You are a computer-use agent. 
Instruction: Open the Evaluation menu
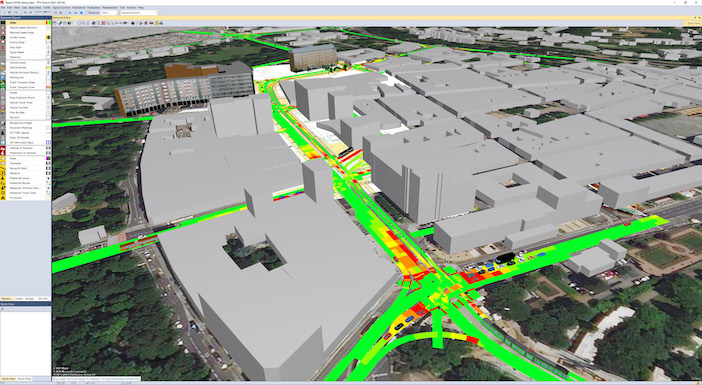94,8
